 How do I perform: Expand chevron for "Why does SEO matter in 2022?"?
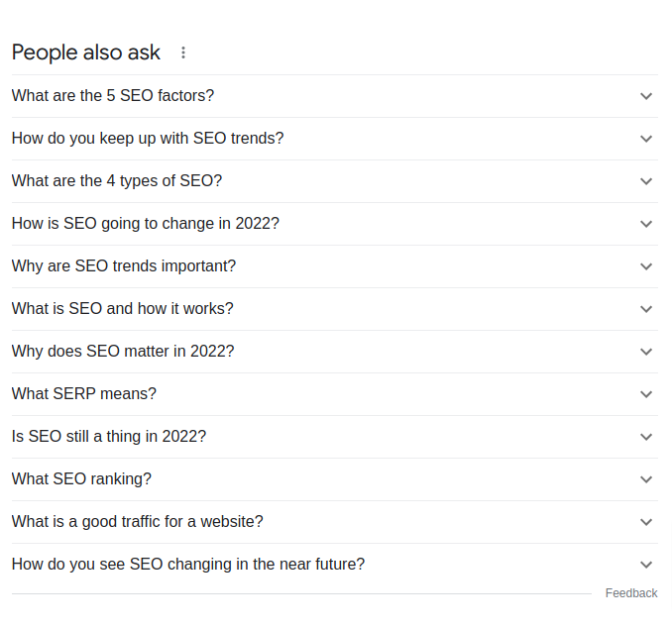coord(646,352)
